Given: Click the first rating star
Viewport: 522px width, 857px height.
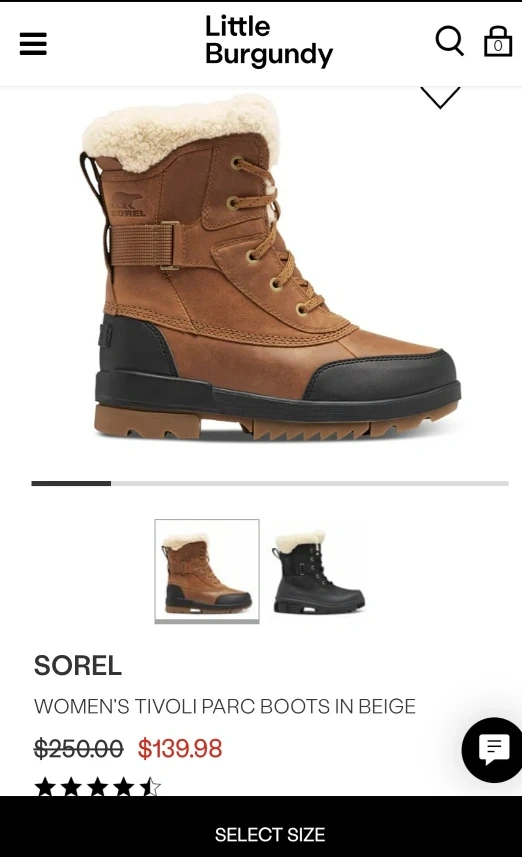Looking at the screenshot, I should (45, 787).
